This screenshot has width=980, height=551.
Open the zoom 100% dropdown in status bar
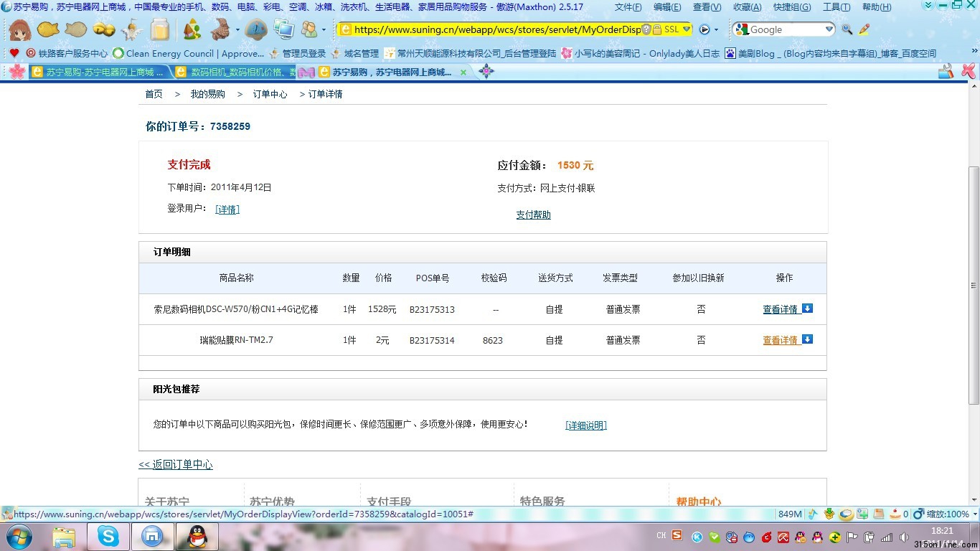[x=976, y=514]
